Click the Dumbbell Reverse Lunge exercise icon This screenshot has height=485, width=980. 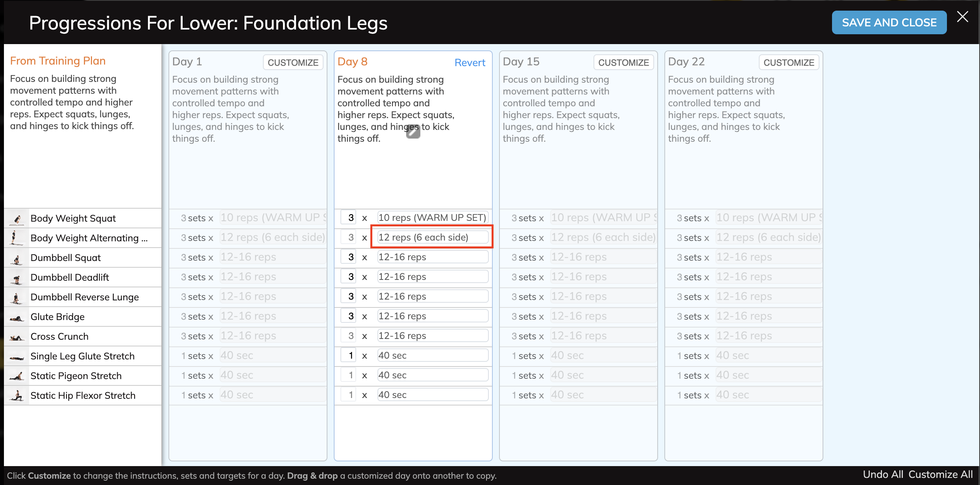pos(16,297)
